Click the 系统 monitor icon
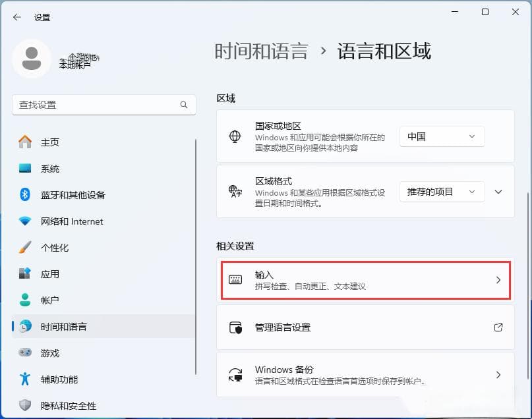 click(25, 168)
